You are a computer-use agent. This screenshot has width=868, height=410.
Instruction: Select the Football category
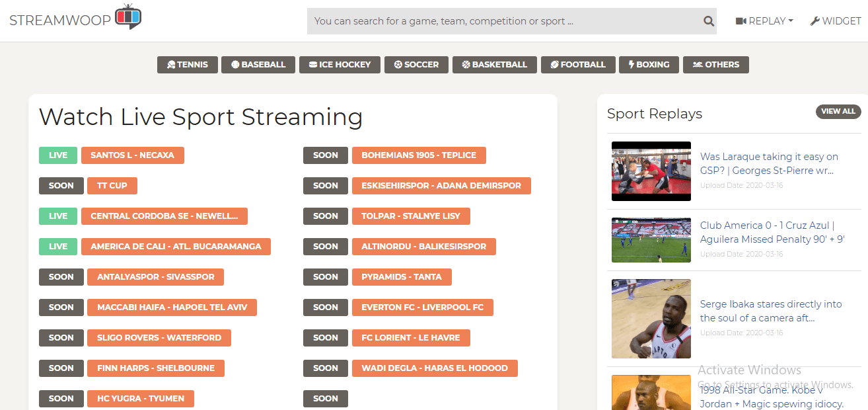click(x=578, y=65)
